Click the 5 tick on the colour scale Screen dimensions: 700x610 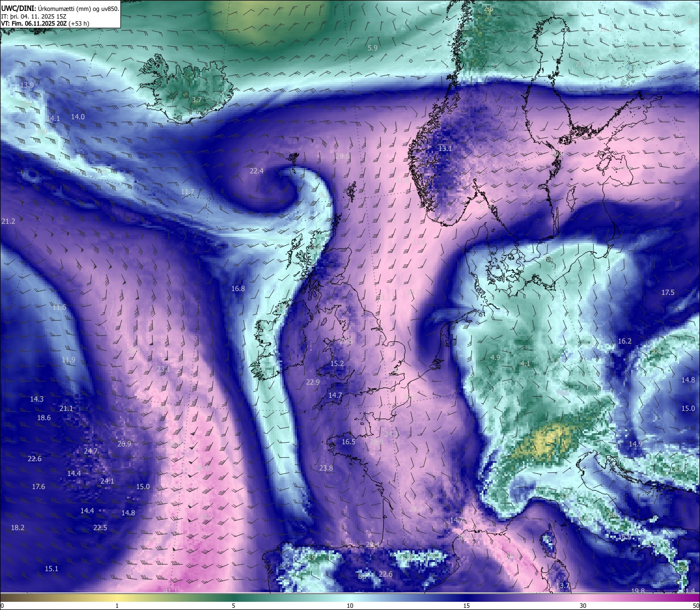[234, 606]
